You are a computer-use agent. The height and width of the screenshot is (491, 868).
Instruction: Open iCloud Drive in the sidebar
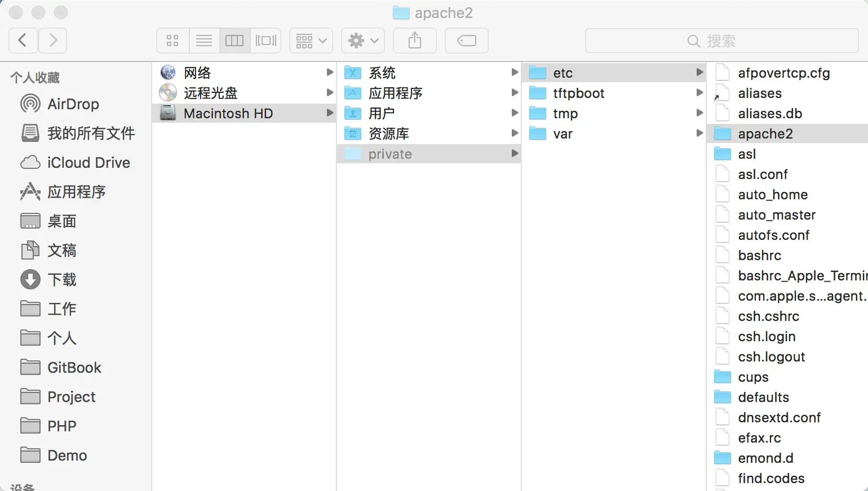point(81,162)
